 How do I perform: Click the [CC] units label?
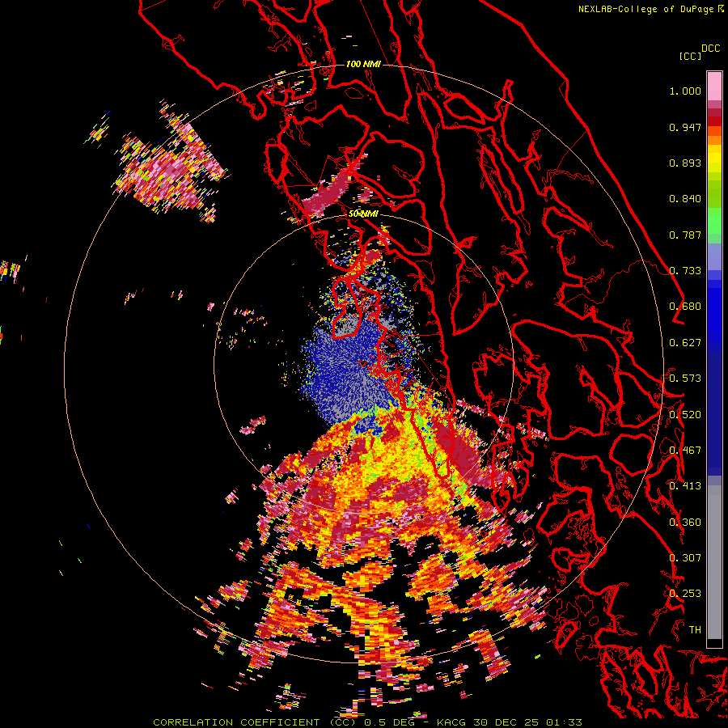coord(690,56)
